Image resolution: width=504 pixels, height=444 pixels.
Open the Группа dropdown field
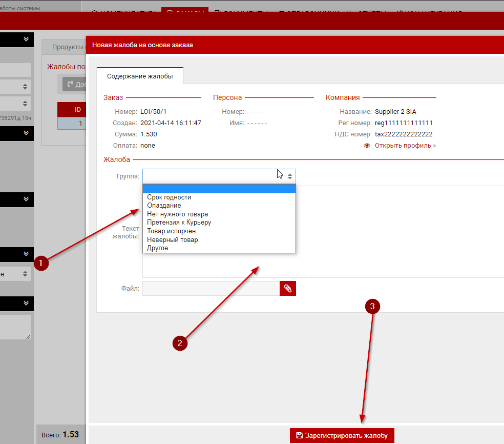(x=219, y=176)
